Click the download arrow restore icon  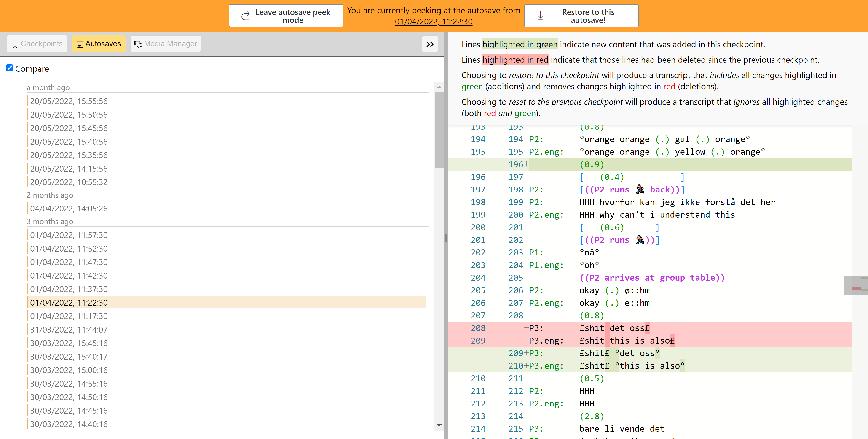[541, 16]
